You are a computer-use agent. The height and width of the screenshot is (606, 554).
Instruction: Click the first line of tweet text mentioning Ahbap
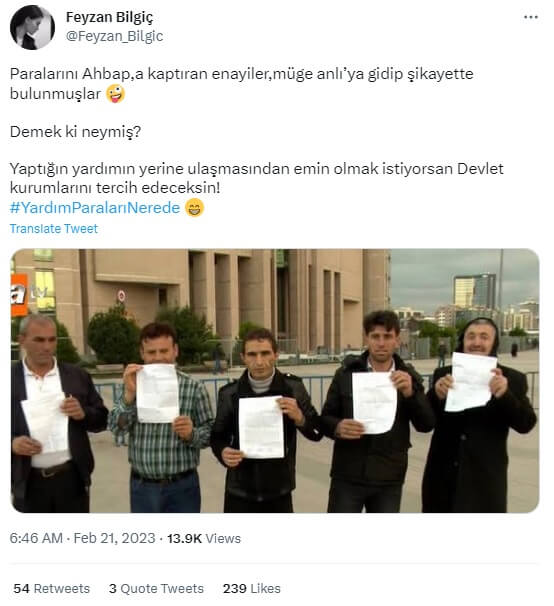[x=242, y=73]
